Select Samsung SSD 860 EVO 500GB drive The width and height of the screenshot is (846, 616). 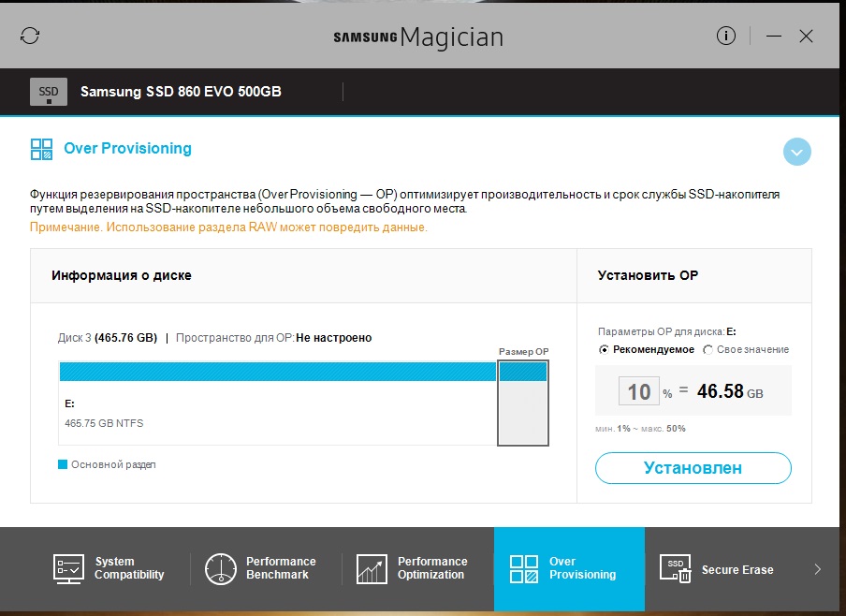(181, 92)
